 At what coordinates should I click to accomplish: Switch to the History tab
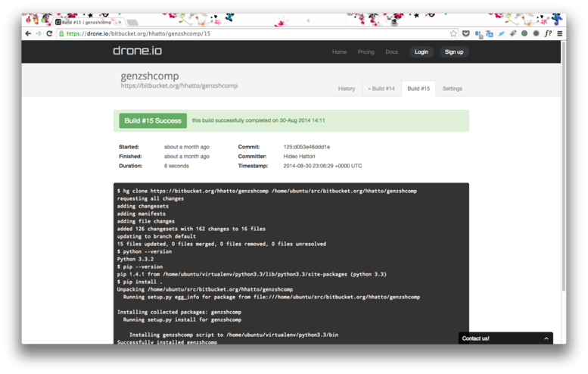click(347, 89)
